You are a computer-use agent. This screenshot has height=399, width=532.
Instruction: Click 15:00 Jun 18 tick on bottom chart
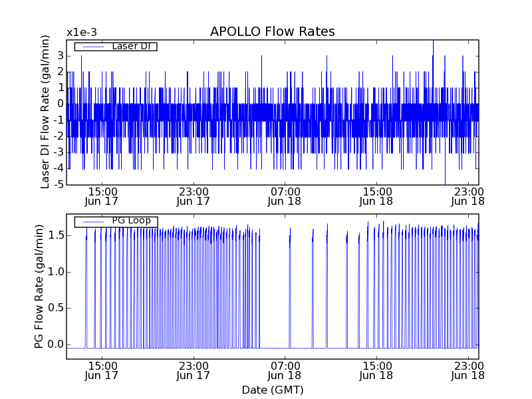[377, 370]
